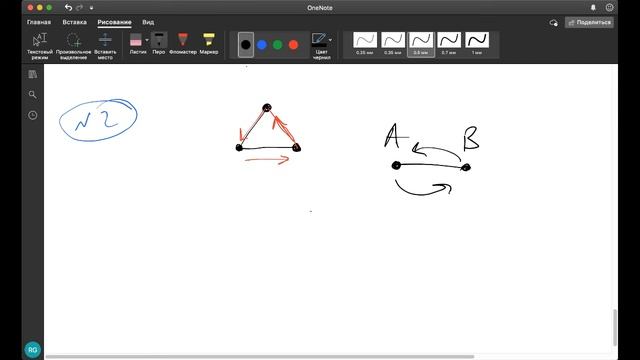
Task: Pick the green ink color
Action: pyautogui.click(x=278, y=44)
